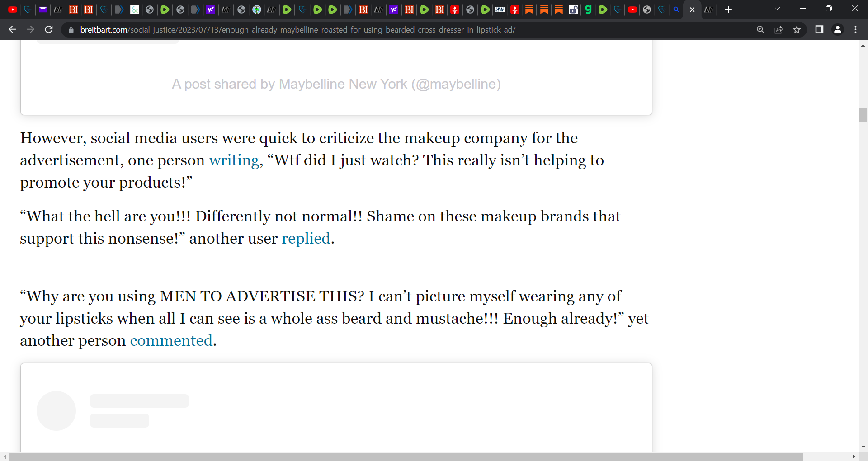
Task: Open "A post shared by Maybelline New York" link
Action: coord(336,84)
